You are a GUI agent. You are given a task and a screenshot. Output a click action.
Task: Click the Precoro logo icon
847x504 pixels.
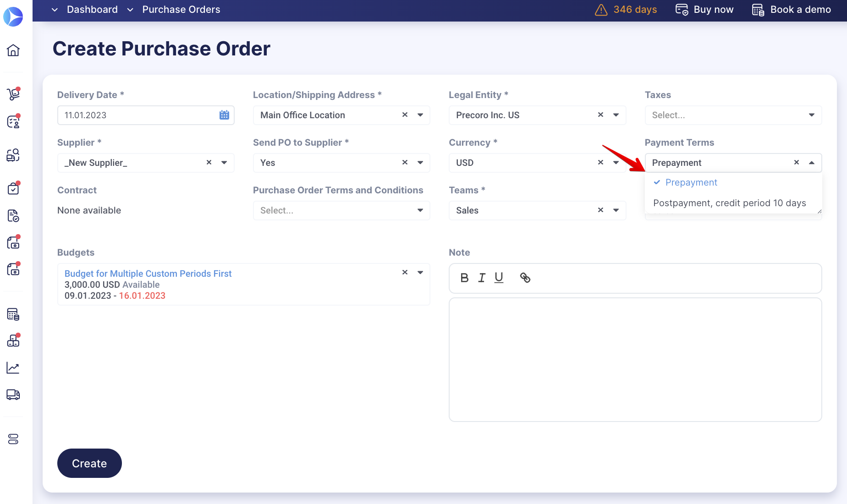[13, 16]
